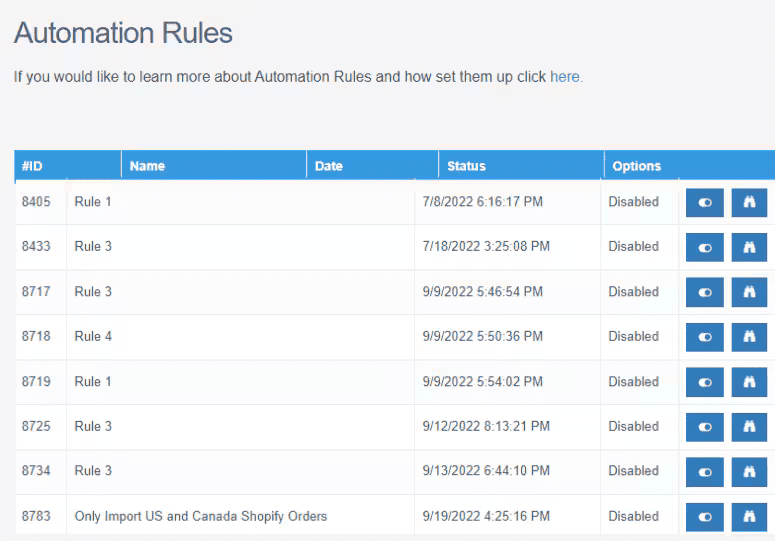Click the #ID column header
This screenshot has height=541, width=775.
32,166
